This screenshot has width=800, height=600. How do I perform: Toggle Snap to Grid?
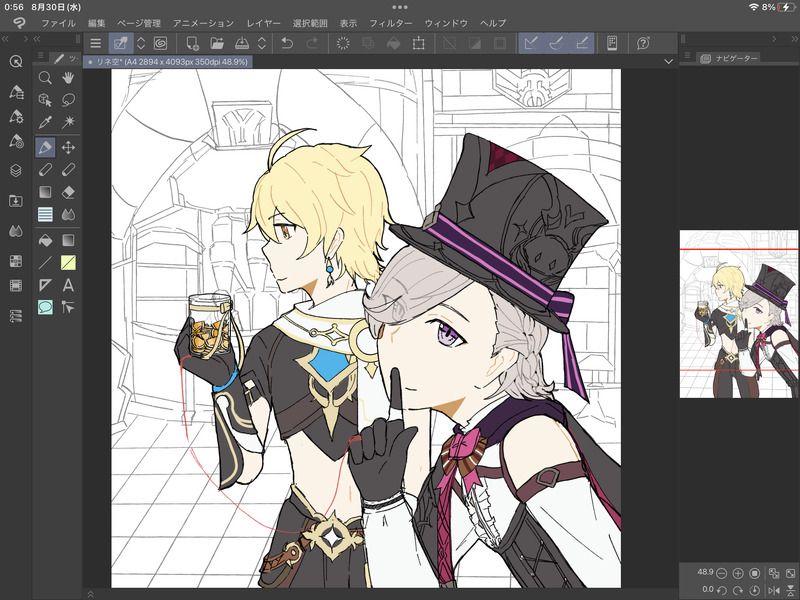click(x=582, y=43)
